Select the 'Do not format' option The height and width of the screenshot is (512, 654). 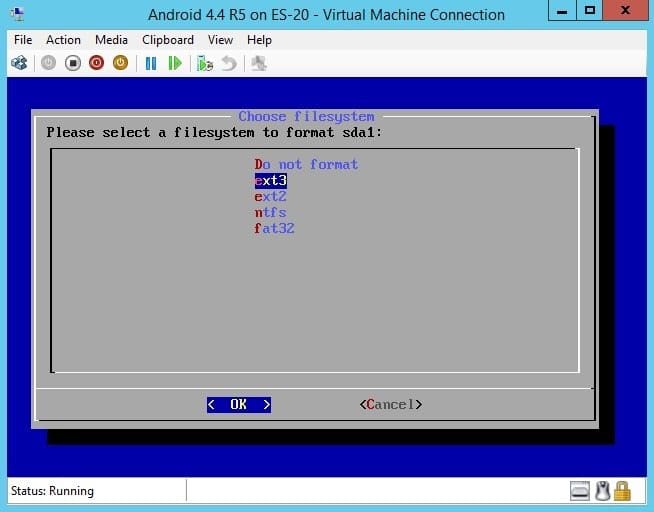(306, 165)
